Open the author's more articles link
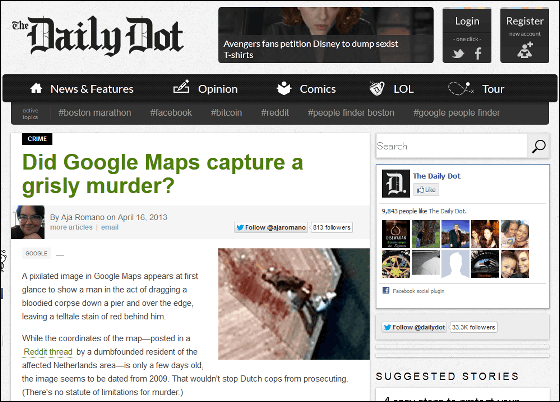Image resolution: width=560 pixels, height=402 pixels. (x=71, y=227)
